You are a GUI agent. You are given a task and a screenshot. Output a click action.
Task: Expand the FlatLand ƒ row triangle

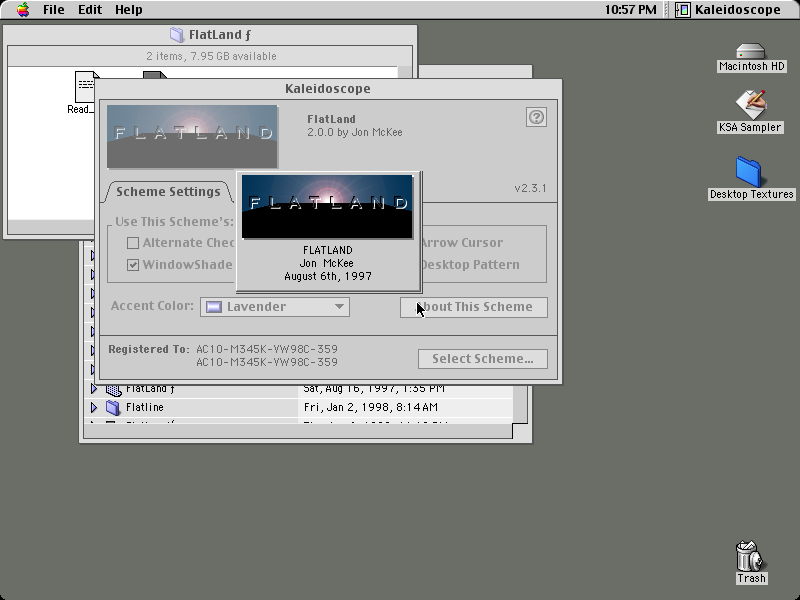(x=94, y=389)
